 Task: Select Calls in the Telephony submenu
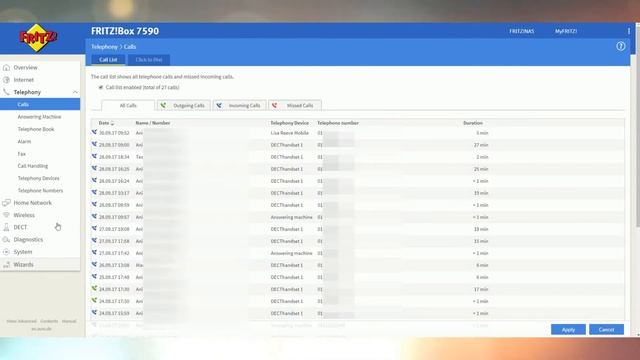(40, 104)
